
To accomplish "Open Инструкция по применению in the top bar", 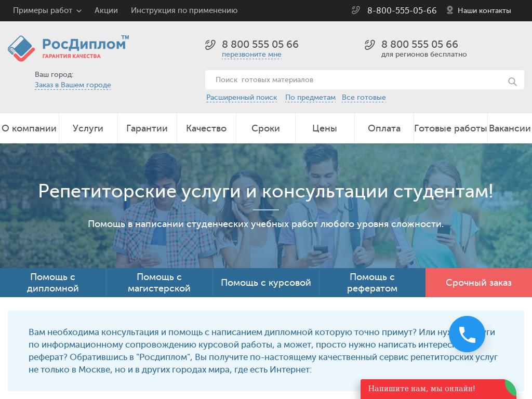I will point(184,10).
